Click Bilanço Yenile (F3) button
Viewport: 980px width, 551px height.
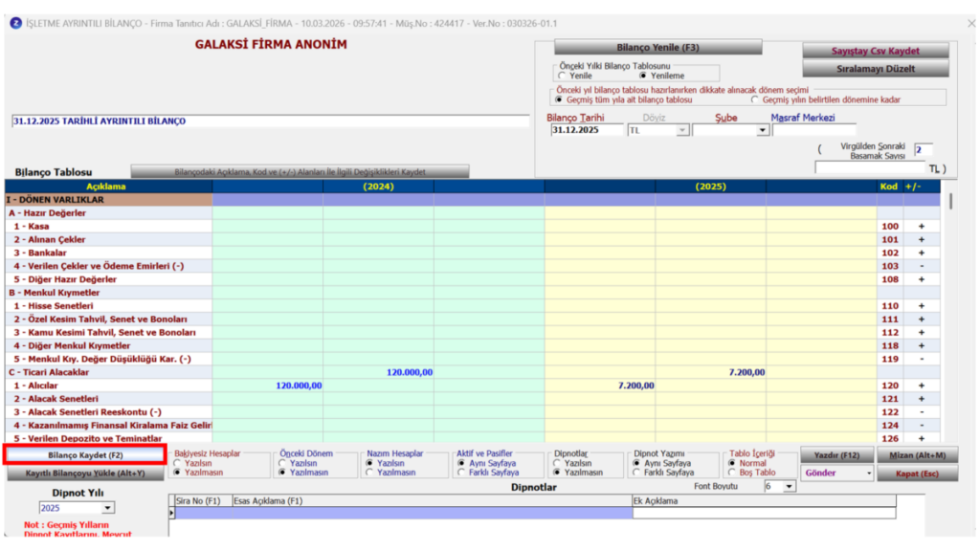pyautogui.click(x=657, y=48)
